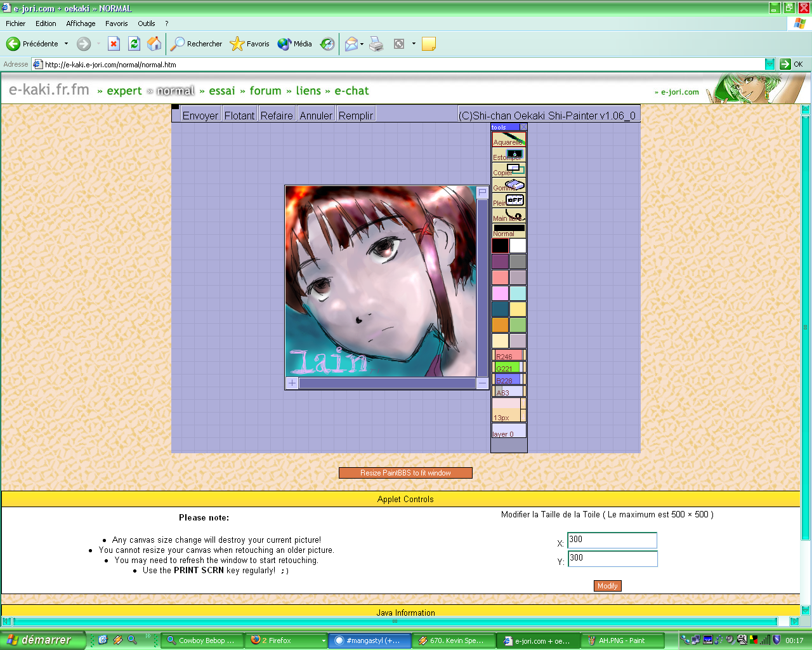Image resolution: width=812 pixels, height=650 pixels.
Task: Pick the light green color swatch
Action: click(518, 325)
